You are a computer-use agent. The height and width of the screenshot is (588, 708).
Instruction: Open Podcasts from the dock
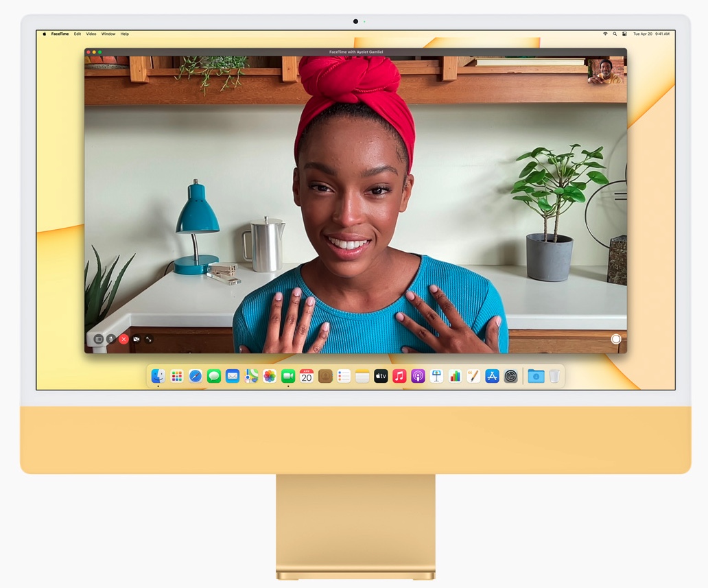(418, 376)
